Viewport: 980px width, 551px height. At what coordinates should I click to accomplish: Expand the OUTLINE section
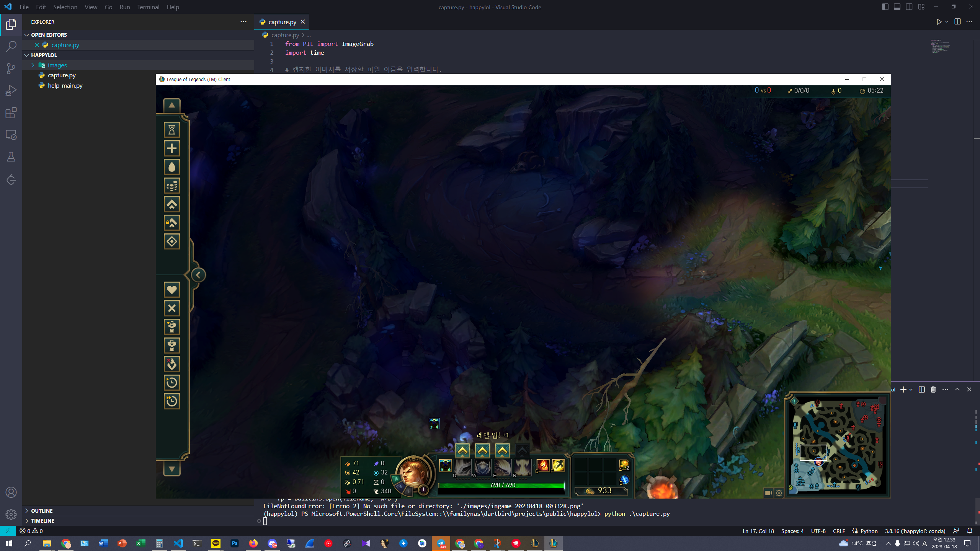(x=42, y=510)
